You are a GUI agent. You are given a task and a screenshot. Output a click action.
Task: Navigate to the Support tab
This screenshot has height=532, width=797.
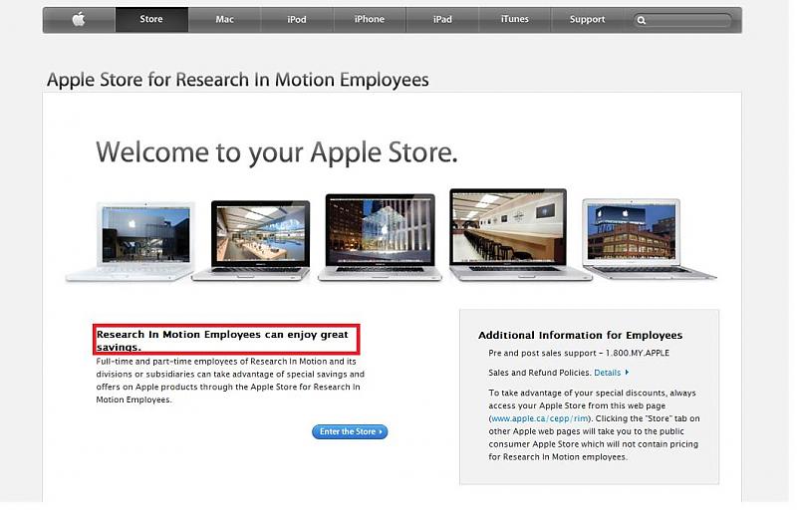(x=587, y=20)
